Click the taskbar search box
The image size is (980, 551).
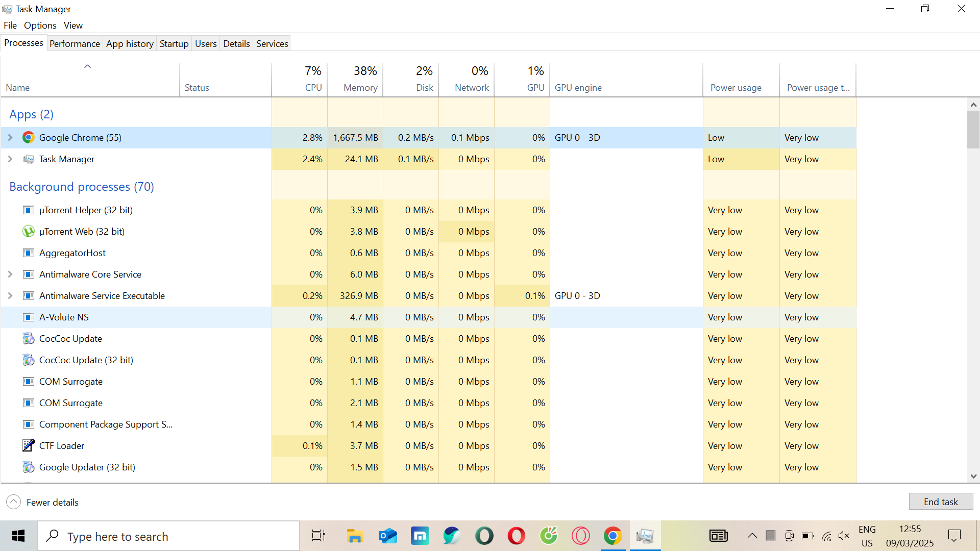168,536
